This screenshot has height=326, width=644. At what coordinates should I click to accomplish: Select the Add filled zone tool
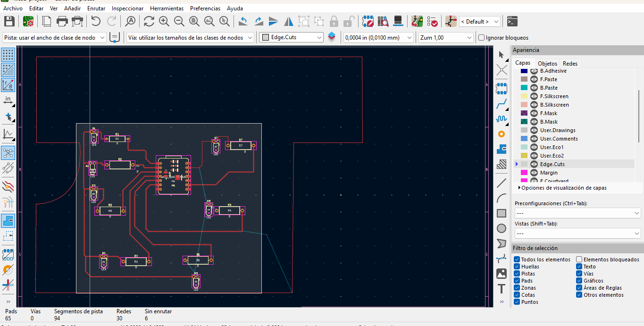coord(502,149)
